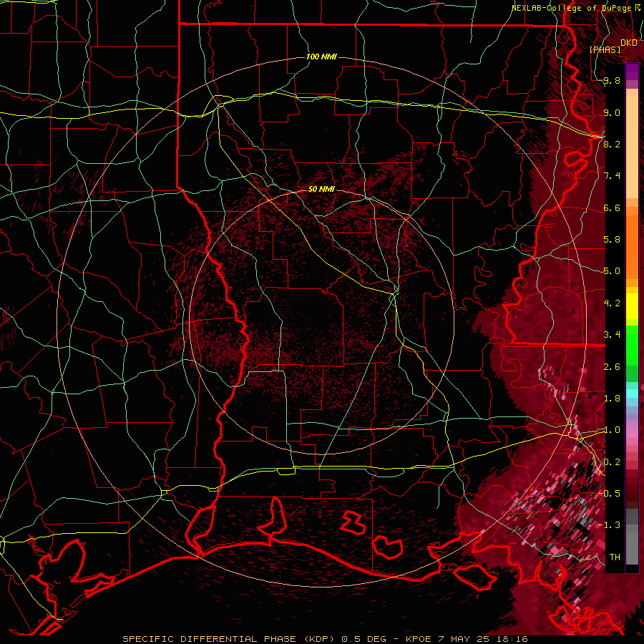
Task: Click the 100 NMI range ring label
Action: (321, 57)
